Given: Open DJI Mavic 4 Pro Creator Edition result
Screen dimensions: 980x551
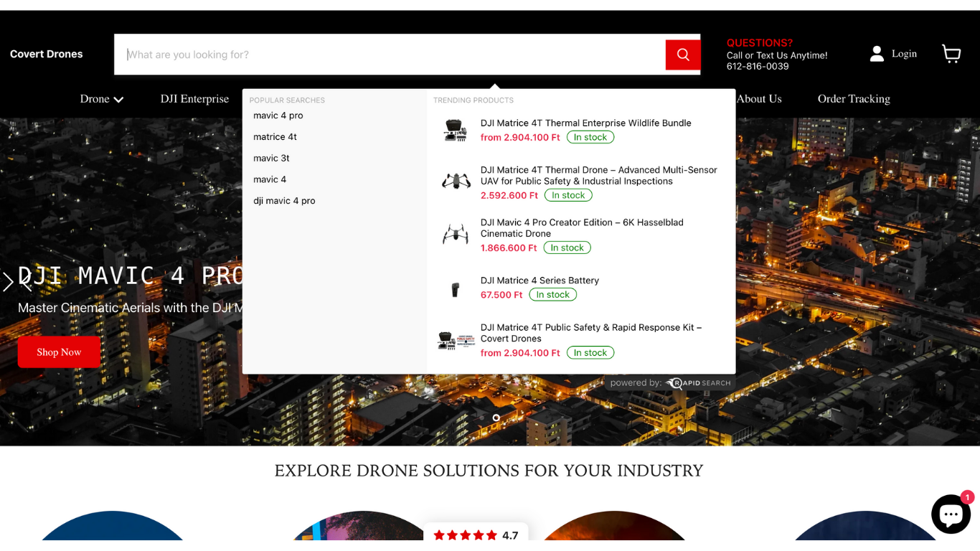Looking at the screenshot, I should click(582, 228).
